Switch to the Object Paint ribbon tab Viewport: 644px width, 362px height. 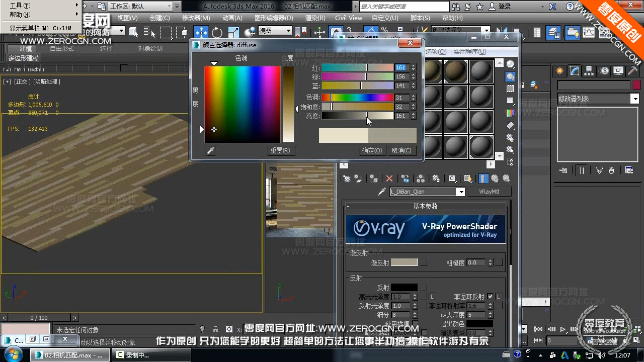pos(150,49)
